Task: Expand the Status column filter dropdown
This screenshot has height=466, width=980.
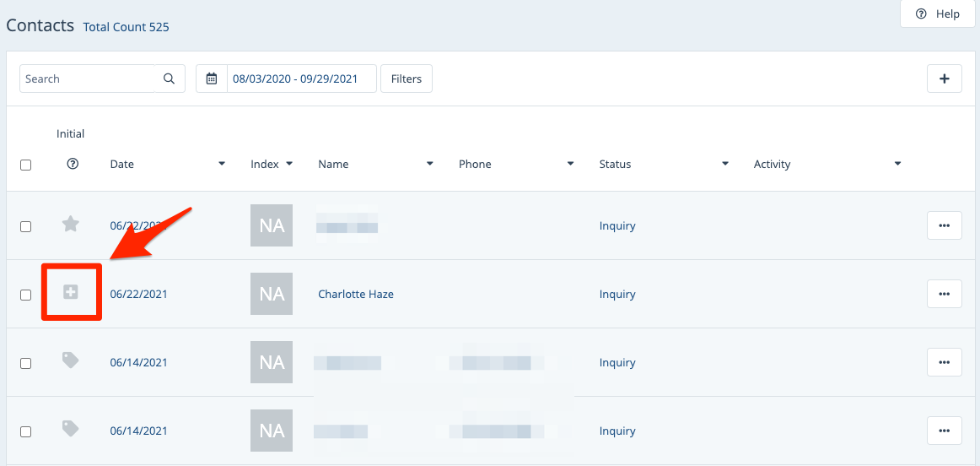Action: (725, 164)
